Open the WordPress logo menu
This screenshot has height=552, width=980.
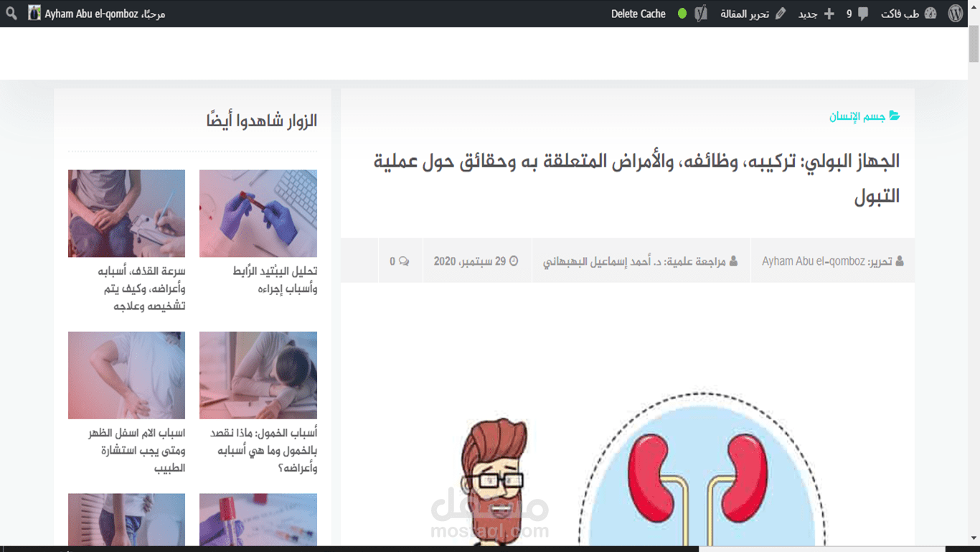[955, 14]
